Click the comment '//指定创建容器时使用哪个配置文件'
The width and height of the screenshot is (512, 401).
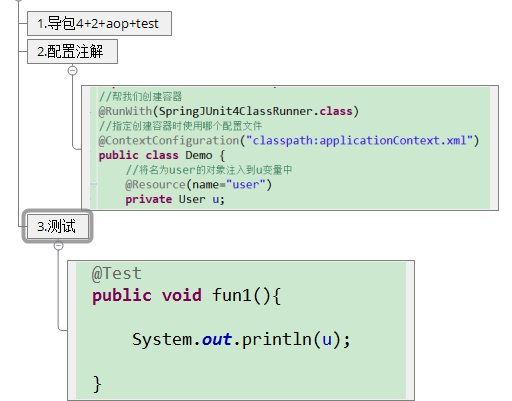(180, 126)
